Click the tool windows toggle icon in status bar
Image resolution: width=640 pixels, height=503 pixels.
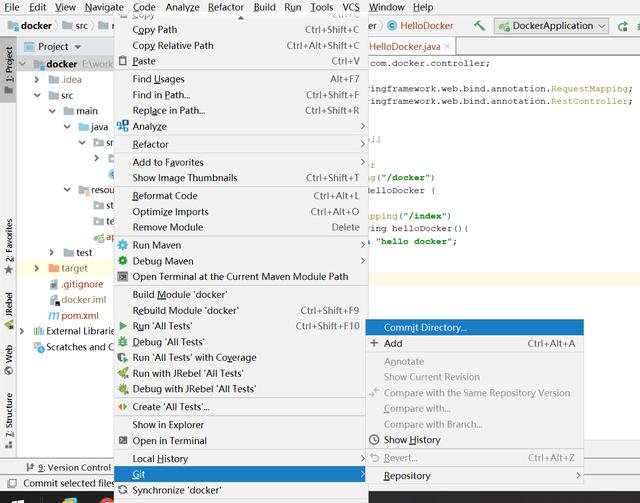point(12,483)
